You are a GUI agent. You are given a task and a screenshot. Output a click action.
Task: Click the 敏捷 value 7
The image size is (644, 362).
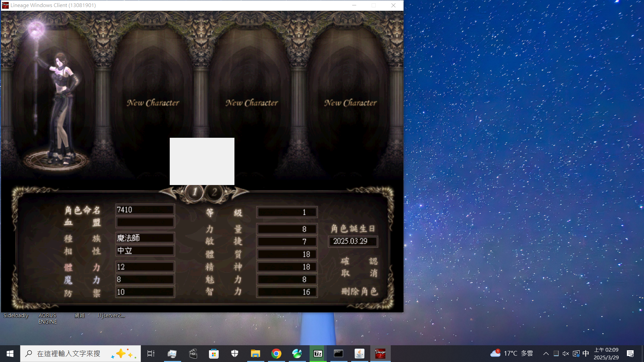(x=287, y=242)
